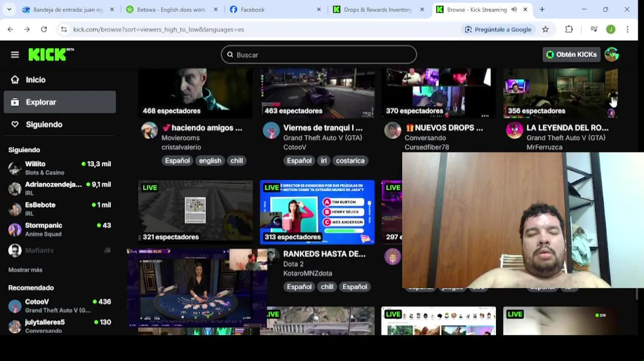Screen dimensions: 644x361
Task: Focus the Buscar search field
Action: point(318,55)
